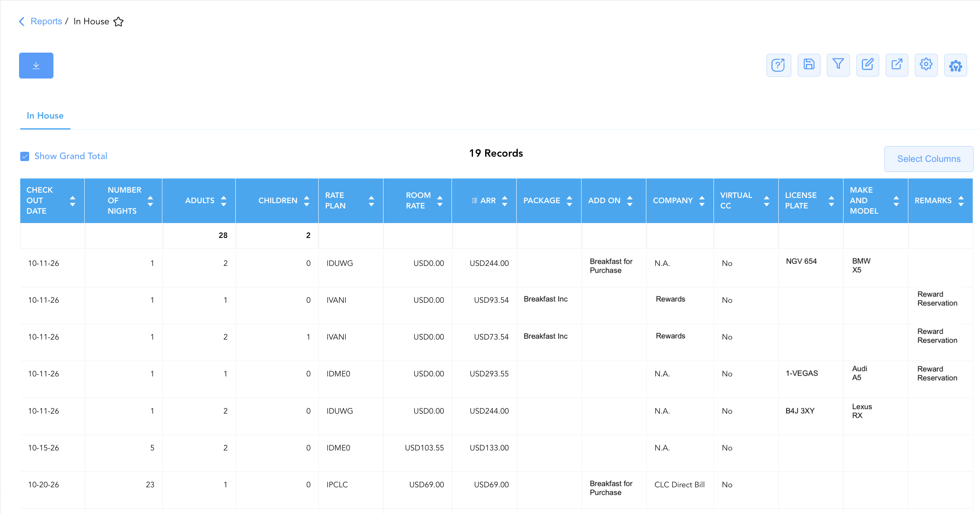
Task: Sort by Number of Nights column arrows
Action: [x=150, y=201]
